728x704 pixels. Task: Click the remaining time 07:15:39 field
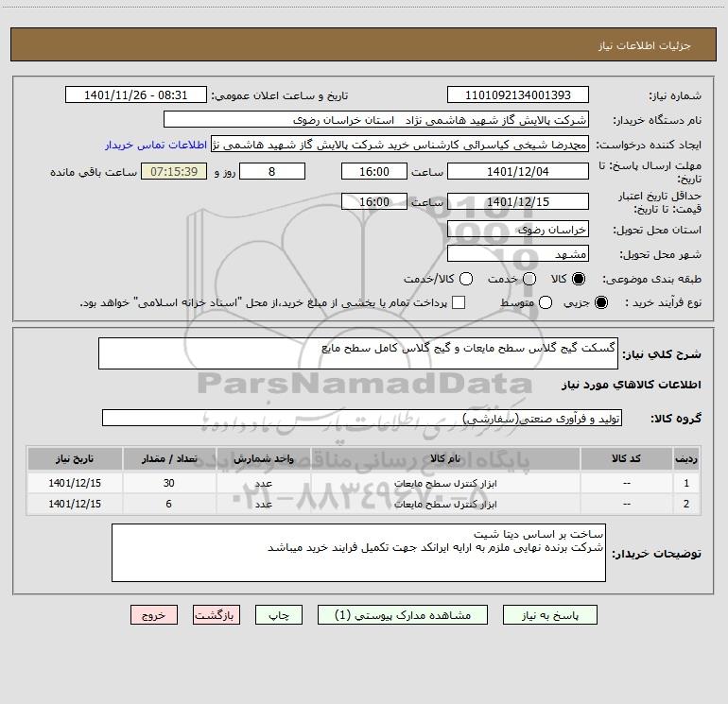[174, 171]
